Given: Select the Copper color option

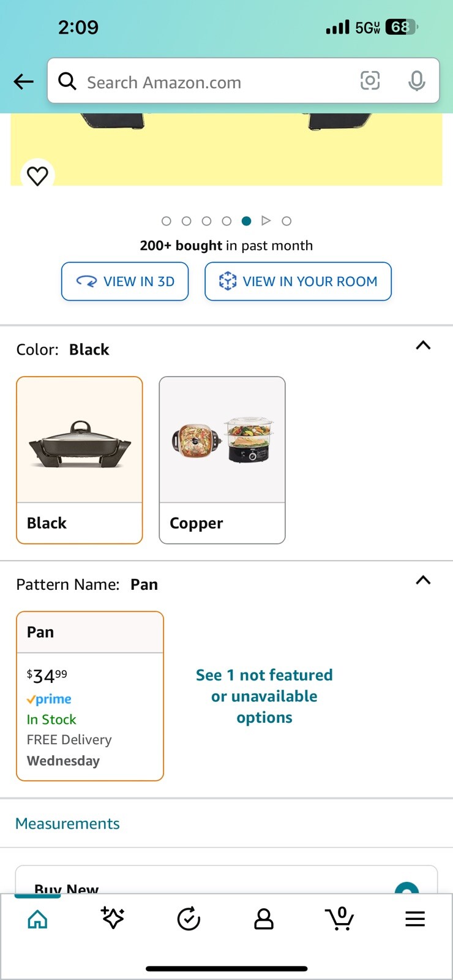Looking at the screenshot, I should (222, 459).
